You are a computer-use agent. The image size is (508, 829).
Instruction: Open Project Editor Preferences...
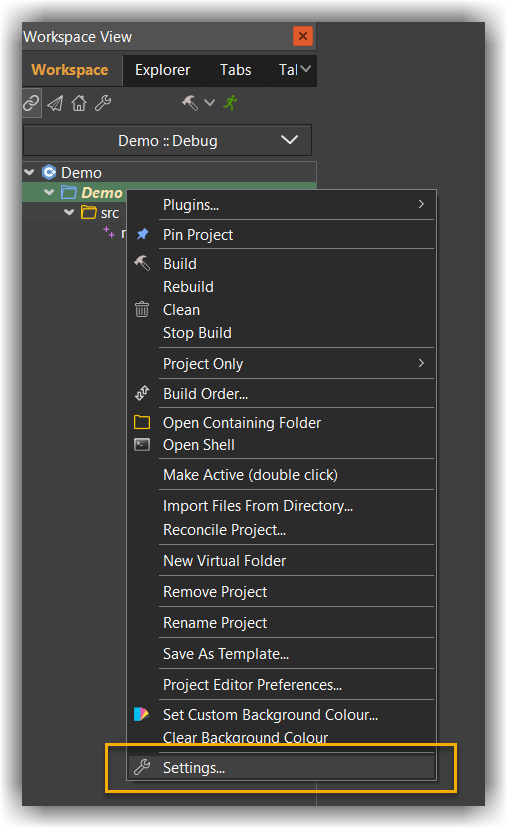click(281, 685)
